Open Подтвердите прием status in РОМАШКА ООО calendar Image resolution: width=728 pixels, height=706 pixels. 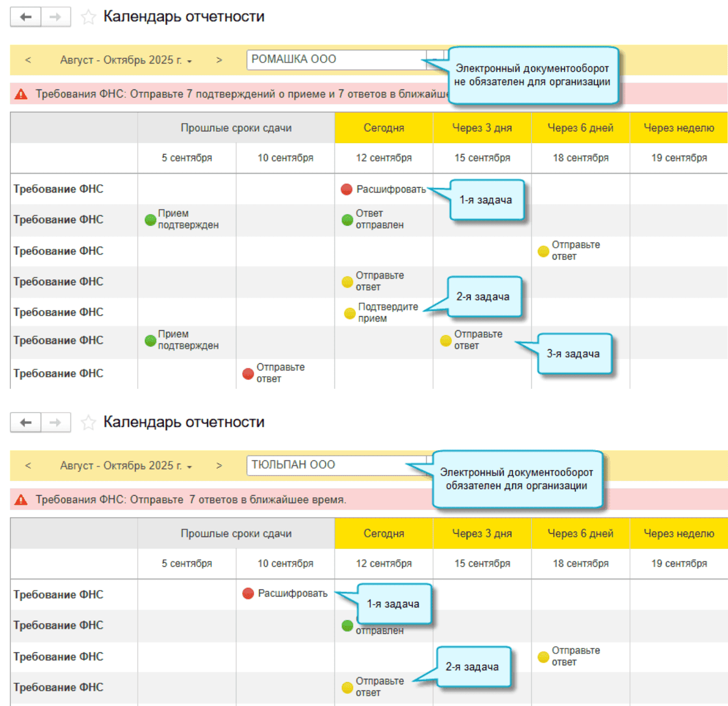(388, 312)
